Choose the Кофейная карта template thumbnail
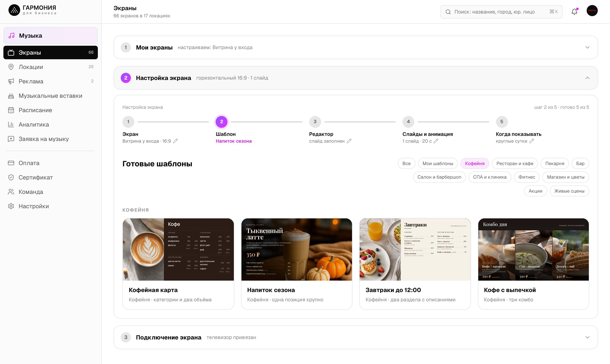The image size is (610, 364). click(178, 250)
